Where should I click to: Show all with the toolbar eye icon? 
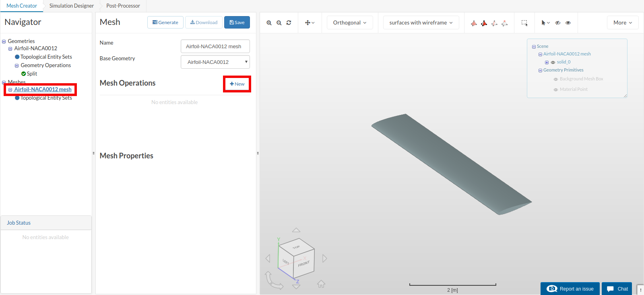click(x=568, y=23)
